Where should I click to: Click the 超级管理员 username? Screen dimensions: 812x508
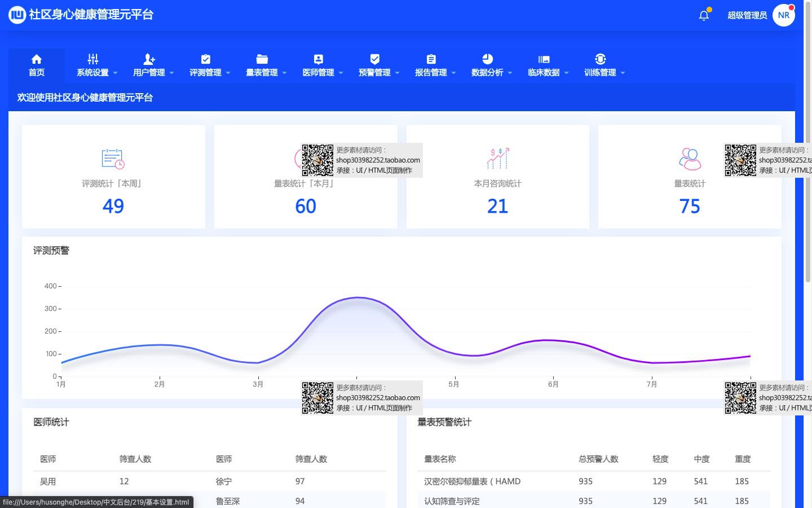[747, 15]
